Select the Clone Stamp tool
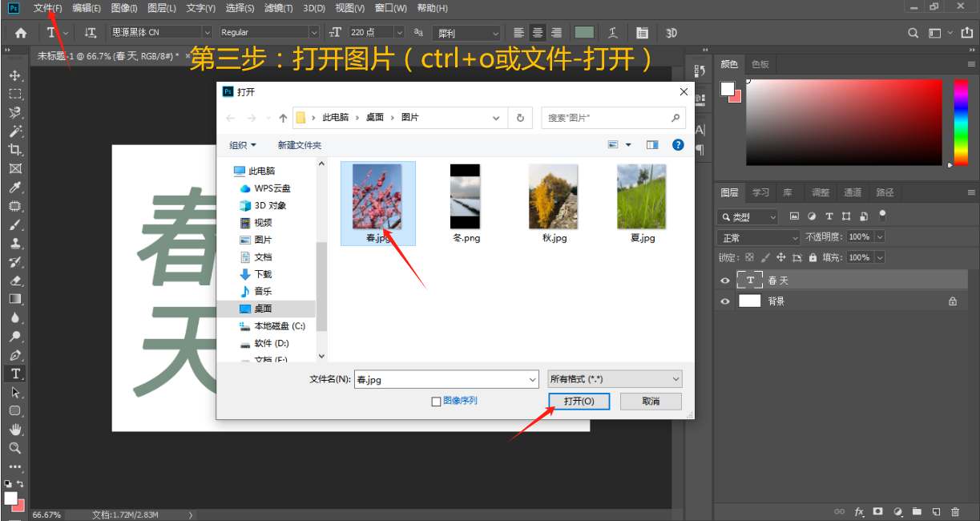The image size is (980, 521). (x=14, y=243)
